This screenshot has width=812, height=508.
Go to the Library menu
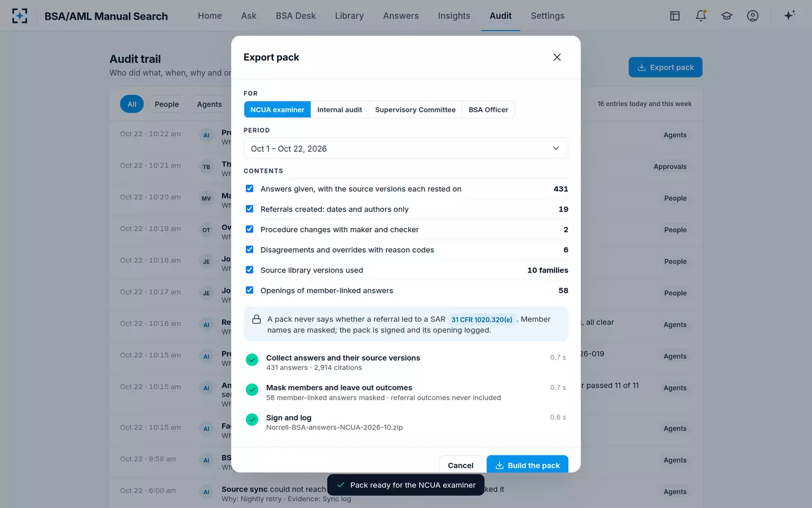(x=349, y=16)
